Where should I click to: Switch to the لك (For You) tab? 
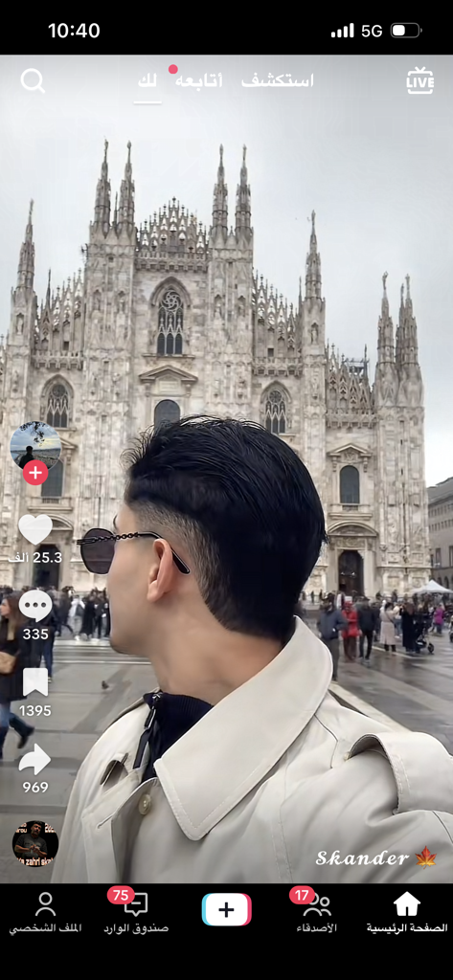pyautogui.click(x=147, y=80)
